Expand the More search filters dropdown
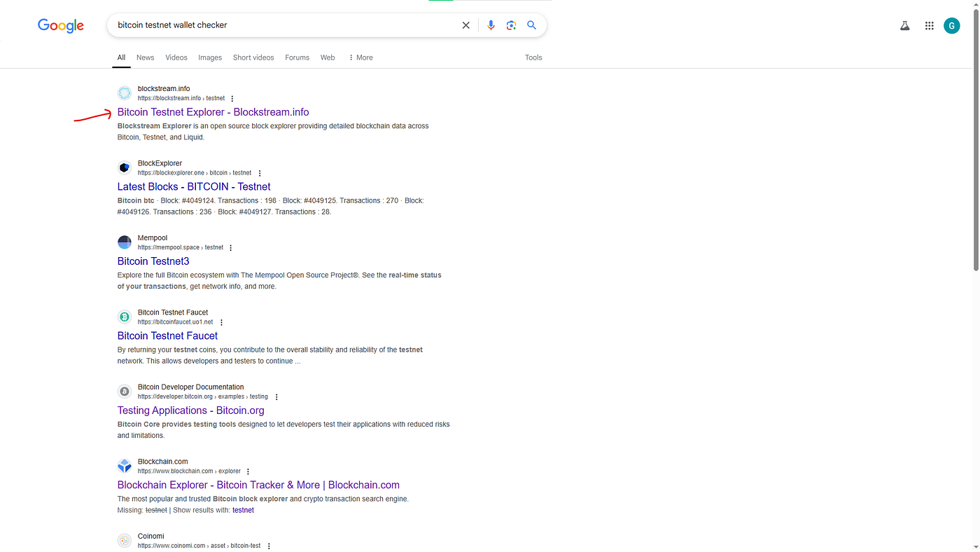This screenshot has height=552, width=980. pyautogui.click(x=360, y=57)
